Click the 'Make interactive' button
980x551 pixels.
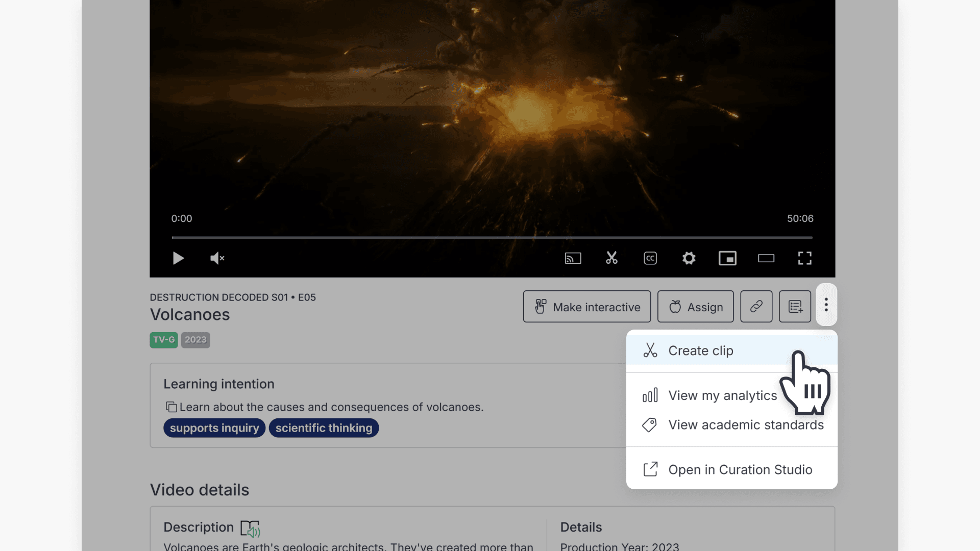(586, 306)
